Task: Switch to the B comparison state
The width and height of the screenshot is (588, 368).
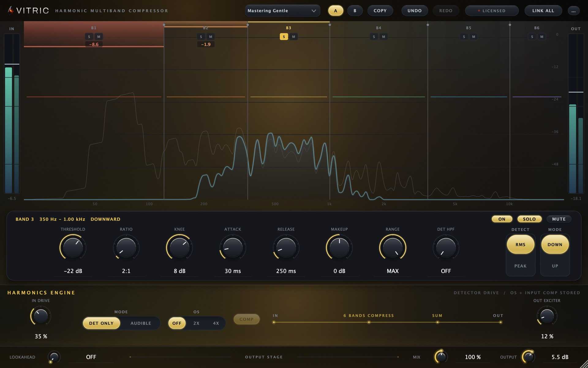Action: tap(355, 11)
